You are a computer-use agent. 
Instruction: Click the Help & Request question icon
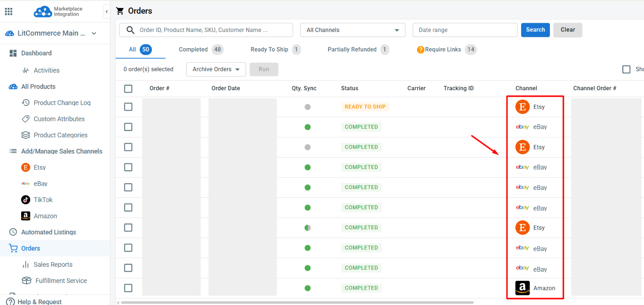10,302
